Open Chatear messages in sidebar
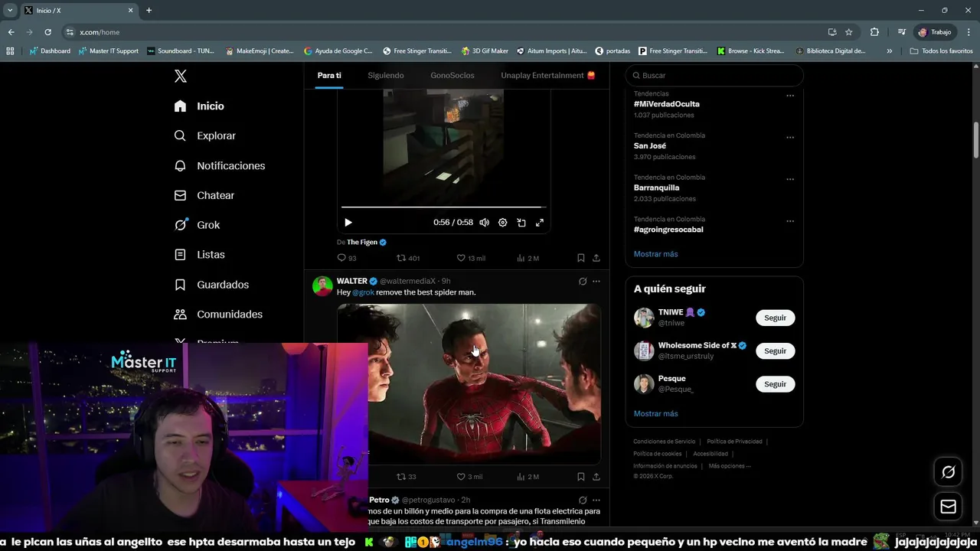Viewport: 980px width, 551px height. pos(204,195)
